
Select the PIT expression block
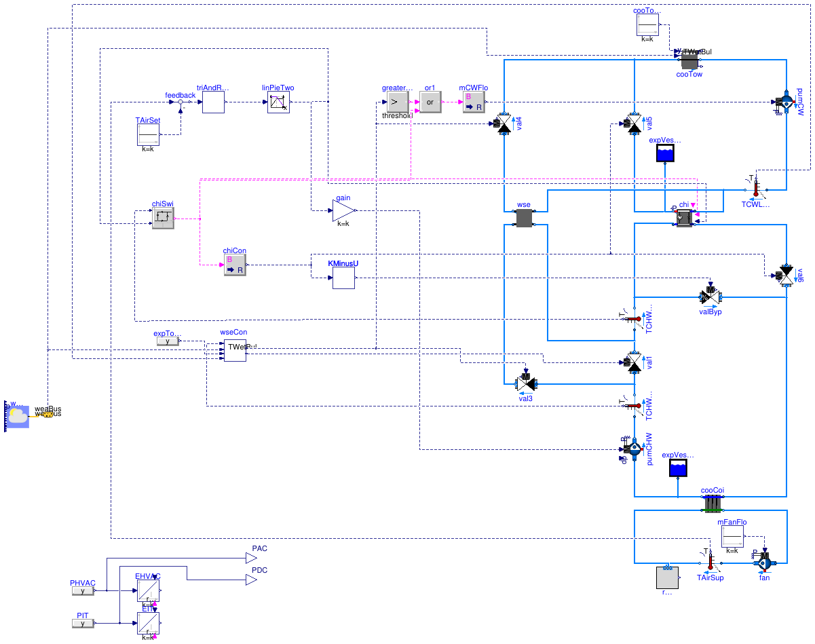coord(83,624)
